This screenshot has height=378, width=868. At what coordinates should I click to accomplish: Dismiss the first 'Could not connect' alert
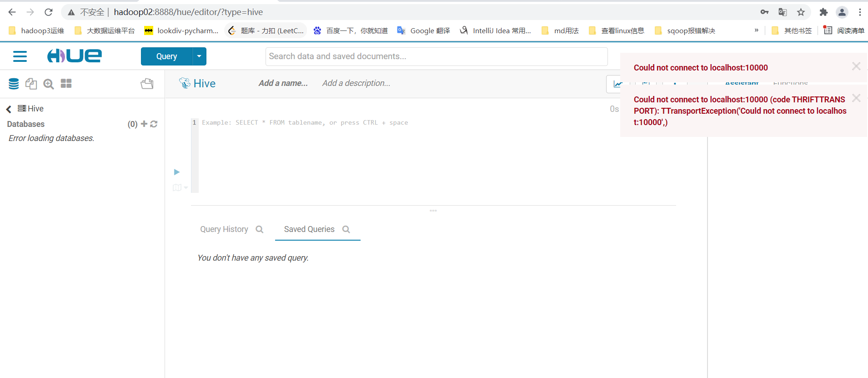click(x=856, y=66)
